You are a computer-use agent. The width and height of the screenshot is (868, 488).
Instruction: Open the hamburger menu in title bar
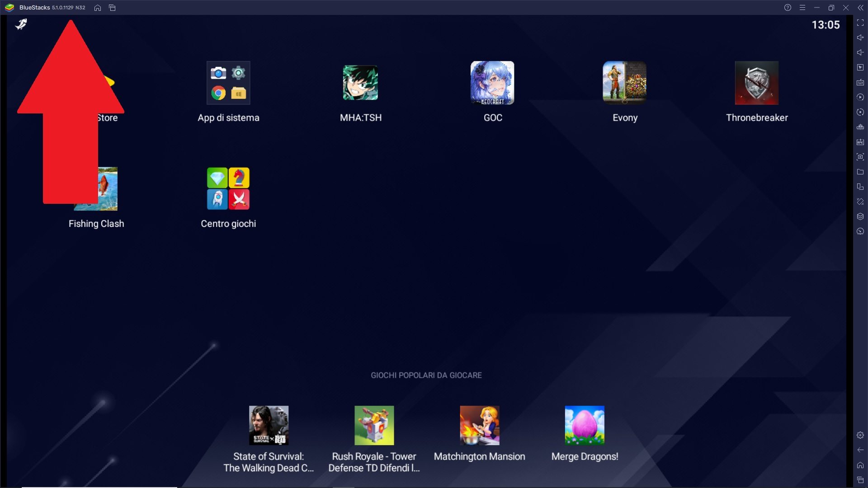(802, 8)
